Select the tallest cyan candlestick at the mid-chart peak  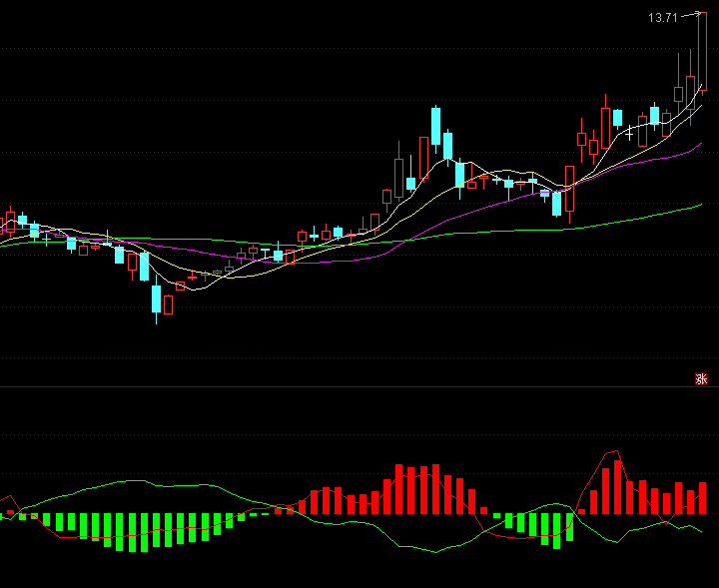pyautogui.click(x=435, y=129)
